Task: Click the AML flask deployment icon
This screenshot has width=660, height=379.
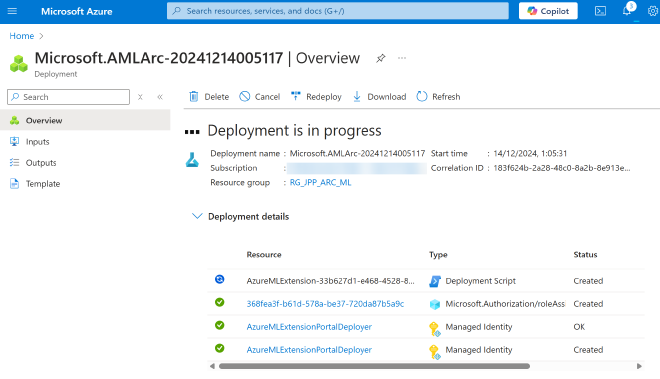Action: click(x=192, y=160)
